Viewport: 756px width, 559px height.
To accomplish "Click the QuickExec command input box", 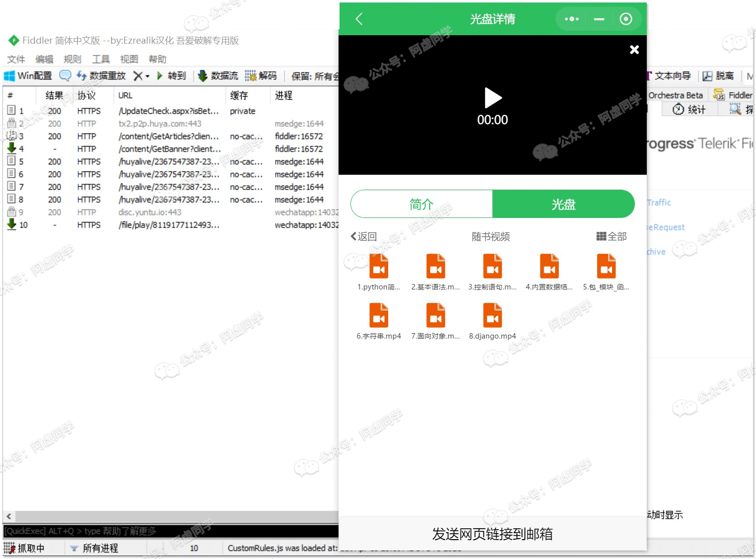I will coord(171,531).
